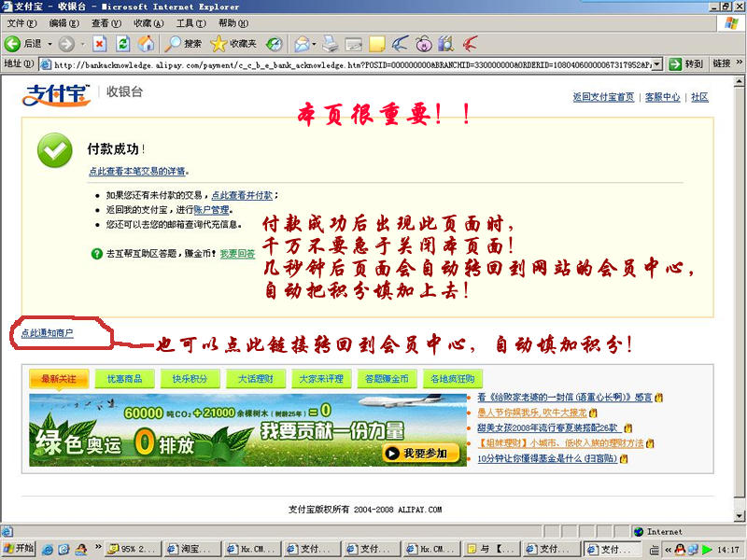Open 甜美女孩2008年流行春夏装搭配 link
Screen dimensions: 747x560
pyautogui.click(x=548, y=428)
